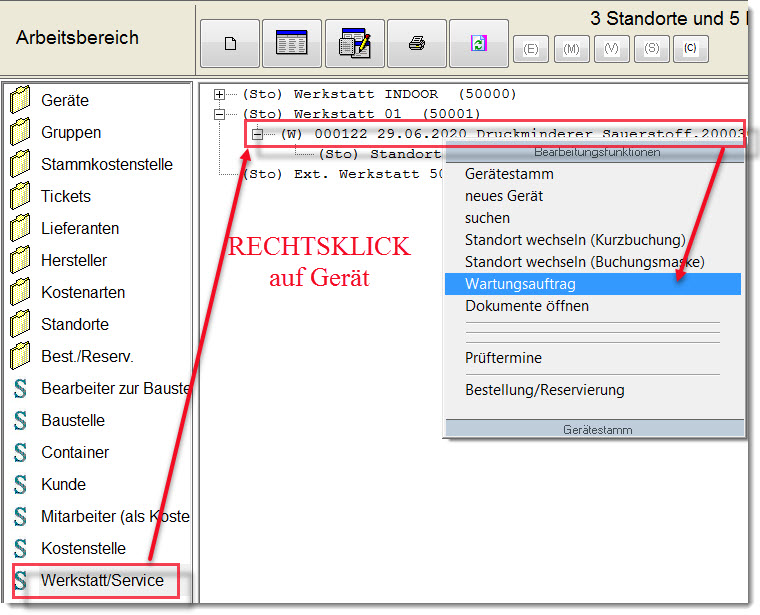This screenshot has height=615, width=760.
Task: Collapse the 000122 Druckminderer device node
Action: 258,134
